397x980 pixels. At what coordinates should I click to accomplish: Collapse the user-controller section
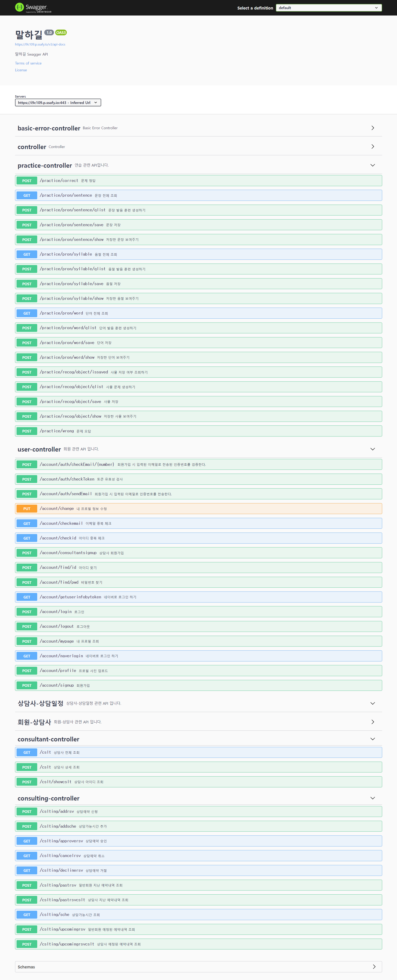(373, 449)
